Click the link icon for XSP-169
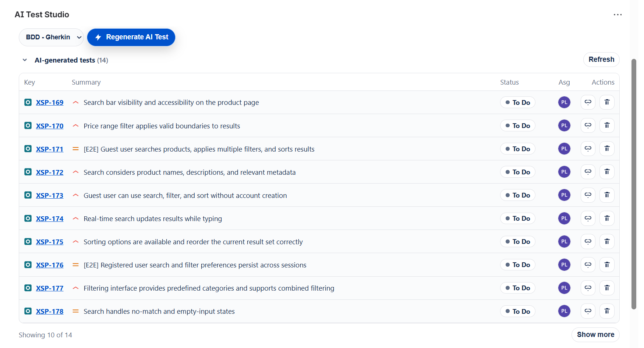Image resolution: width=644 pixels, height=348 pixels. pos(588,102)
